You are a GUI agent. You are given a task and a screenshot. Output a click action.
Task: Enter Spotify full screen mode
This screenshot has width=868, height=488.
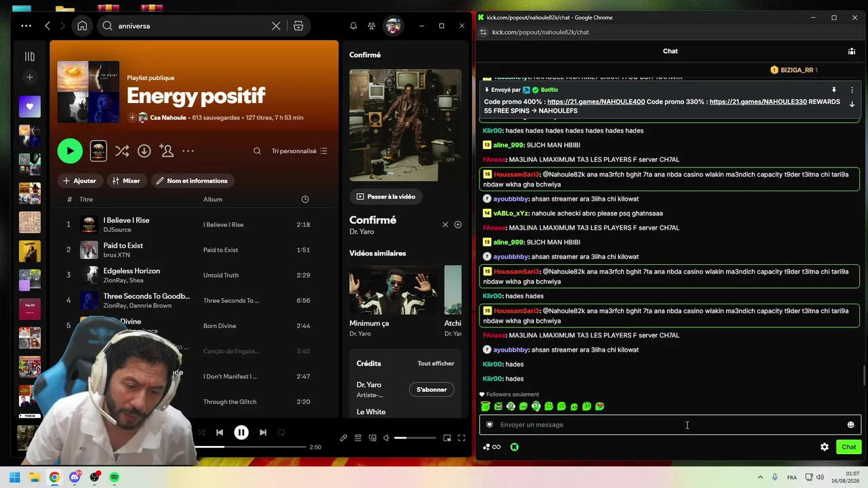pyautogui.click(x=462, y=438)
